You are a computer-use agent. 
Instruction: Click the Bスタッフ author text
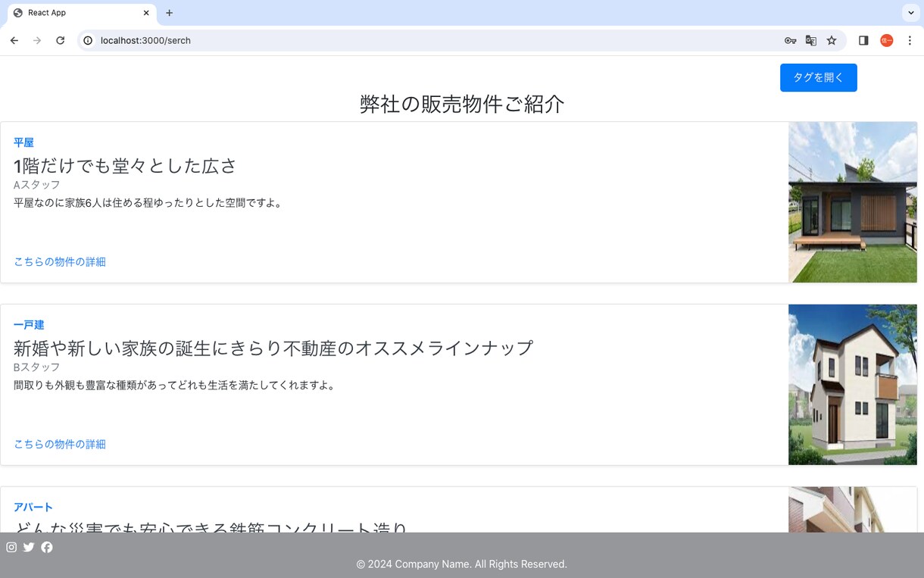tap(37, 367)
